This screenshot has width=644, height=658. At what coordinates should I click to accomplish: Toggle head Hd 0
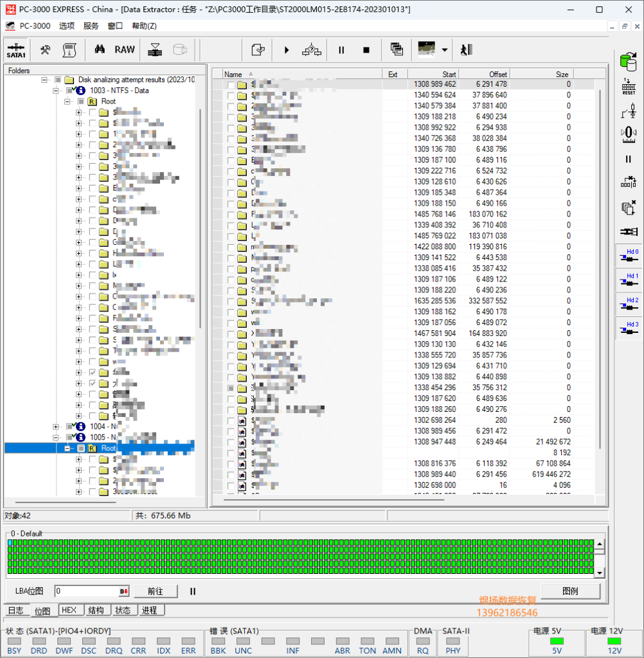[x=629, y=255]
